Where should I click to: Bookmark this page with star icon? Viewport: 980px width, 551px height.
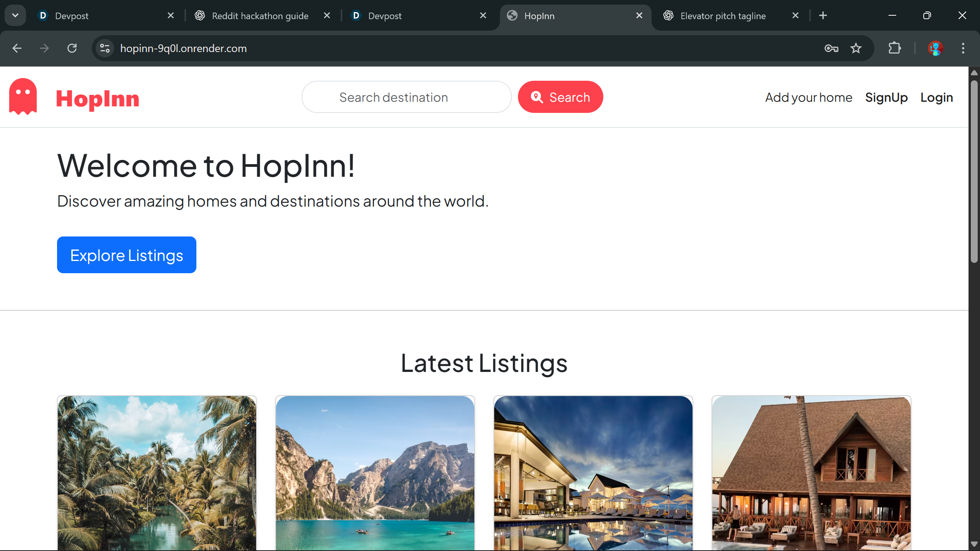tap(856, 48)
